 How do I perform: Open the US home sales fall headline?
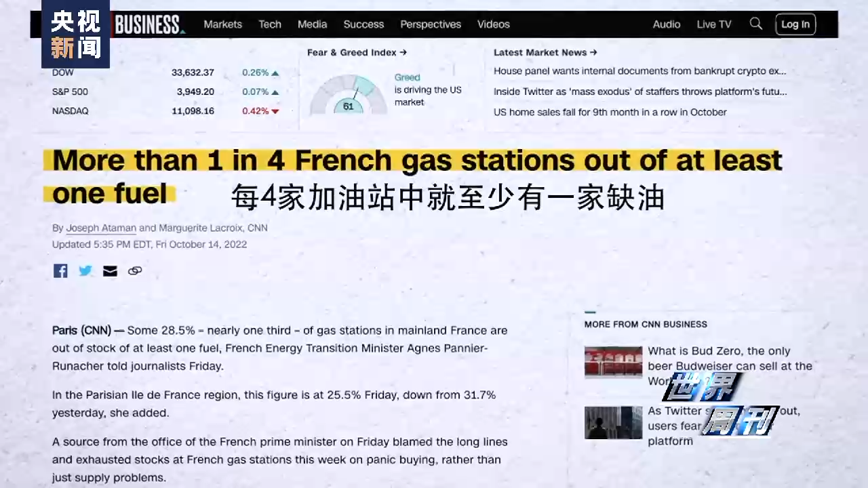pyautogui.click(x=610, y=113)
